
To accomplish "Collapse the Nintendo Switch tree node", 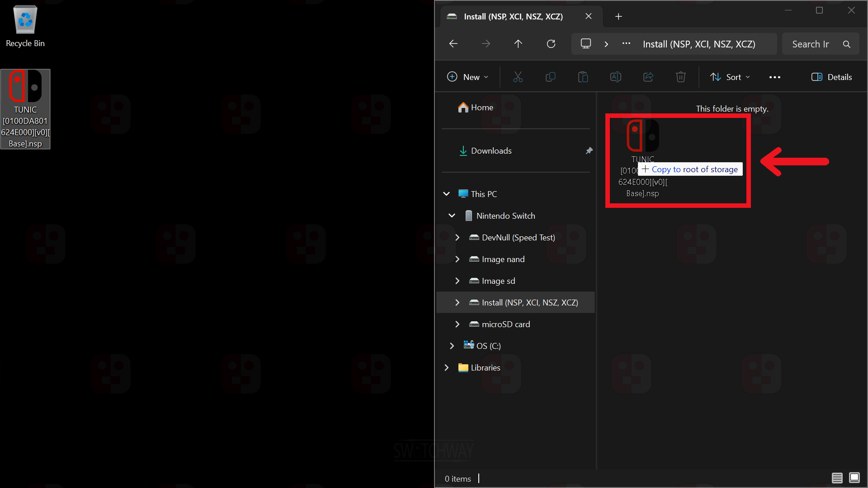I will pos(452,216).
